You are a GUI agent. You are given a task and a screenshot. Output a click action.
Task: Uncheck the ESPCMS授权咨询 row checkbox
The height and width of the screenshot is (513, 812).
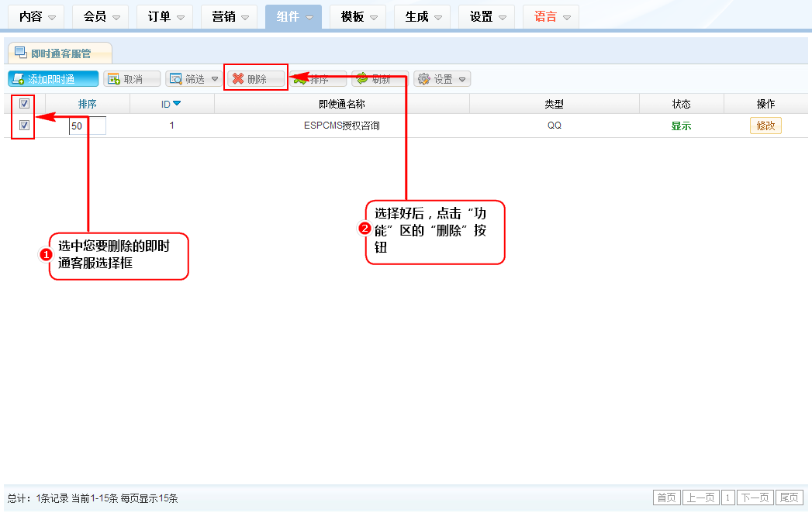(24, 126)
